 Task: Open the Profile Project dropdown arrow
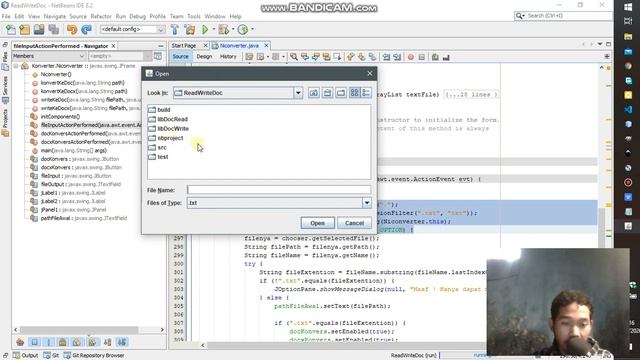point(252,29)
